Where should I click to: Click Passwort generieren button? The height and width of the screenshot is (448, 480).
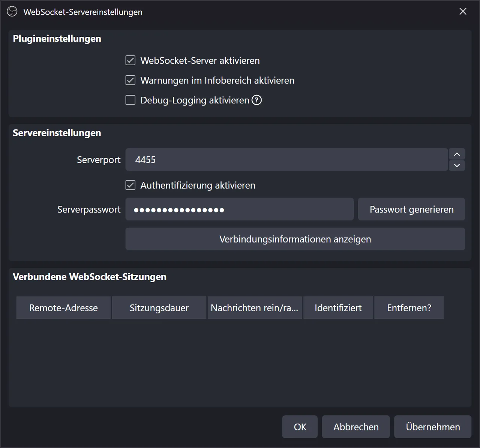pyautogui.click(x=411, y=209)
